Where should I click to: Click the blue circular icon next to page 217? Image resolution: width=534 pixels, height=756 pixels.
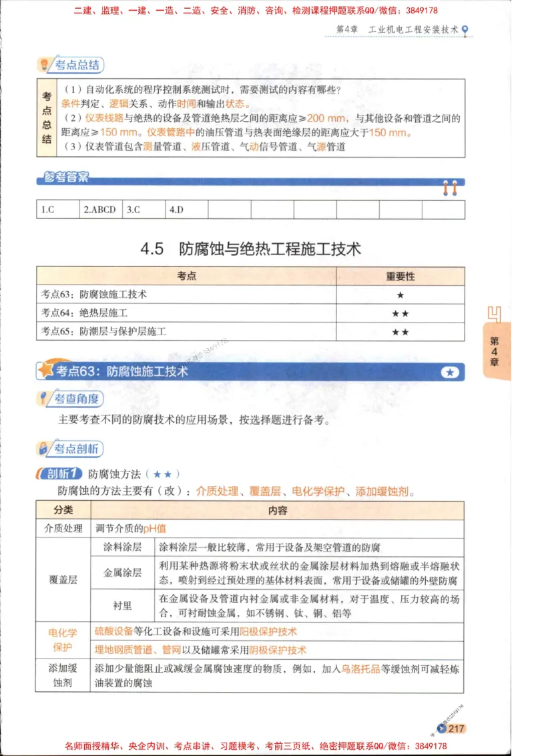pos(440,729)
